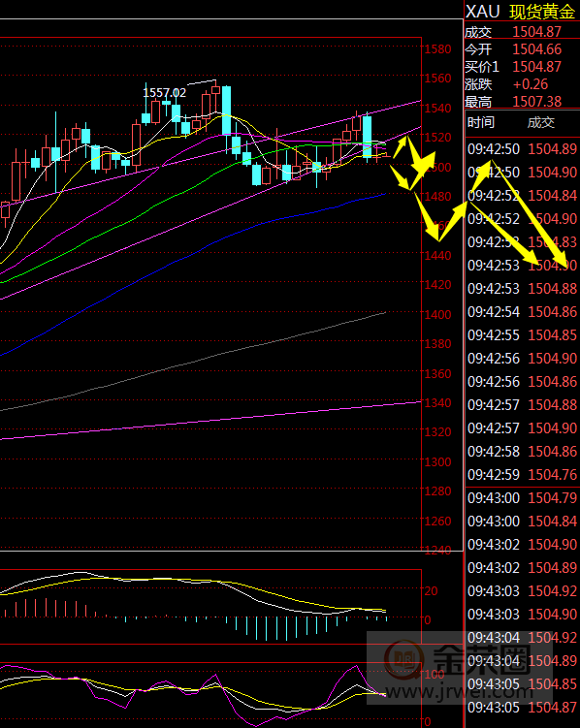Click the 1560 price axis label
The image size is (580, 728).
[437, 78]
